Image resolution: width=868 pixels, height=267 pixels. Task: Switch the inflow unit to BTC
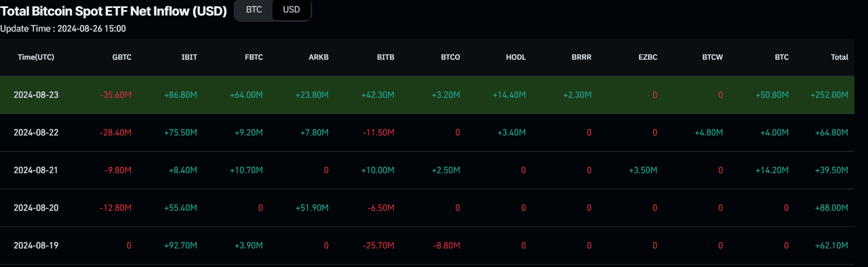(x=254, y=10)
